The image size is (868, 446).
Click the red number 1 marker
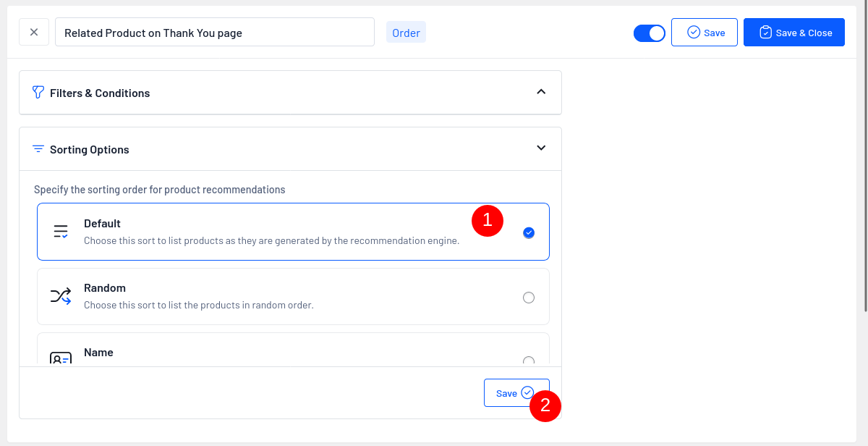click(x=487, y=220)
